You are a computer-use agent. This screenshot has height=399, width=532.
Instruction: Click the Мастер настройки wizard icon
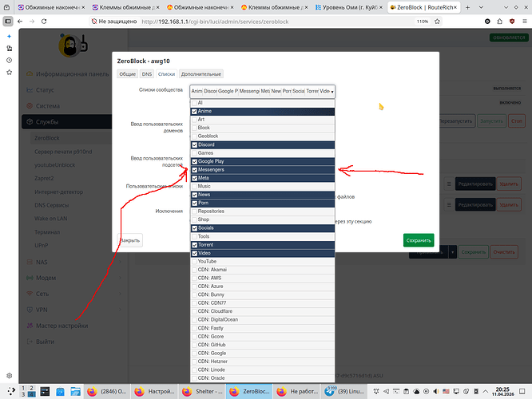[30, 326]
